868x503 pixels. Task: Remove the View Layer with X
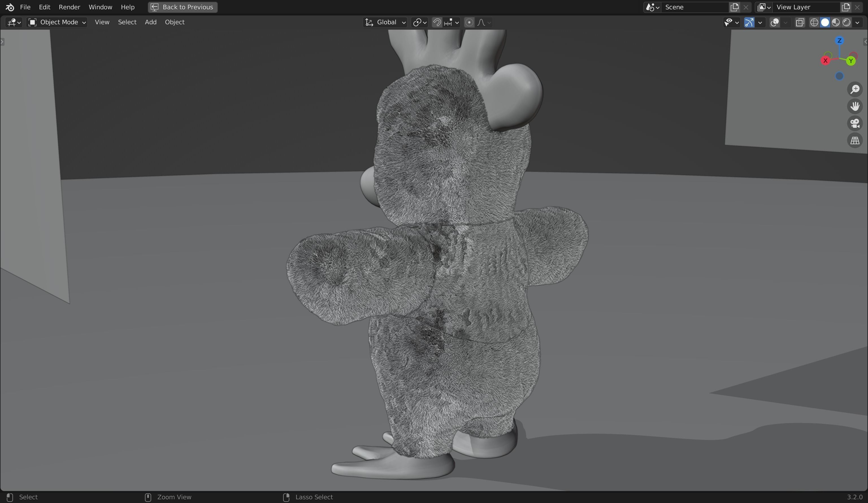pos(857,7)
